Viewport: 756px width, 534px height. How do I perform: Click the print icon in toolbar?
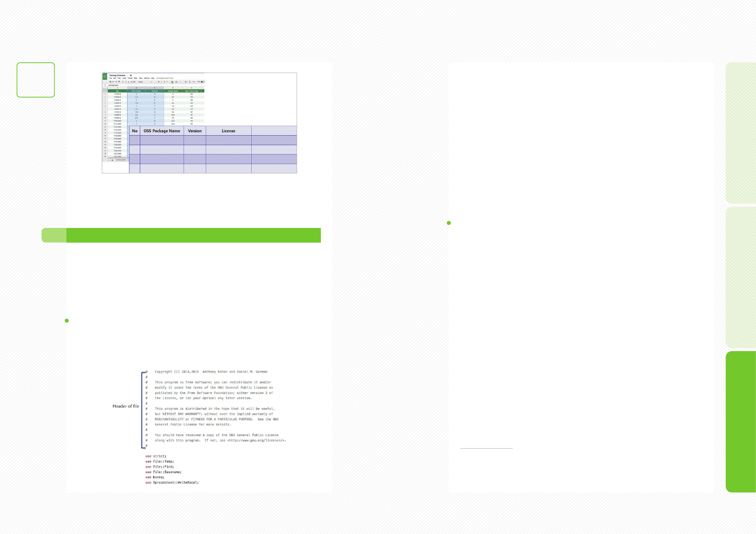[110, 82]
